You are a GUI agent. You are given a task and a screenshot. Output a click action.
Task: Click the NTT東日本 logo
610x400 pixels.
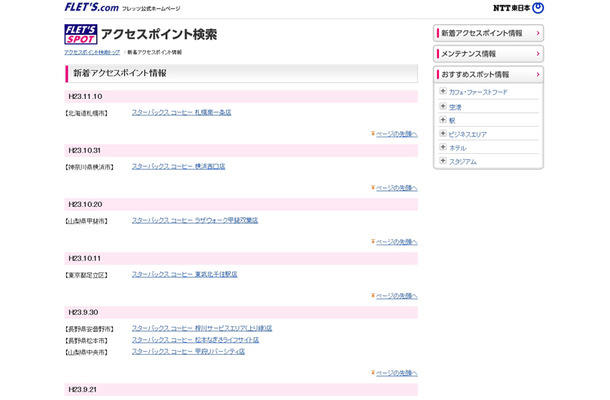[518, 8]
